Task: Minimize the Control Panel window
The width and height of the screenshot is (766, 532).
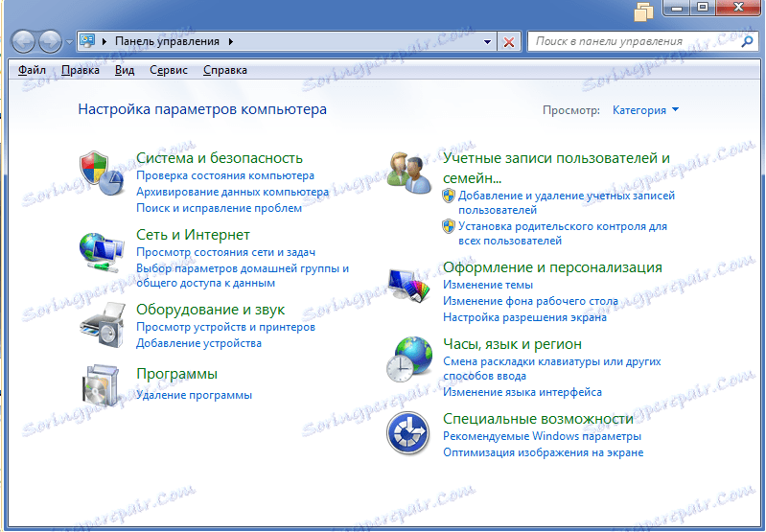Action: (677, 8)
